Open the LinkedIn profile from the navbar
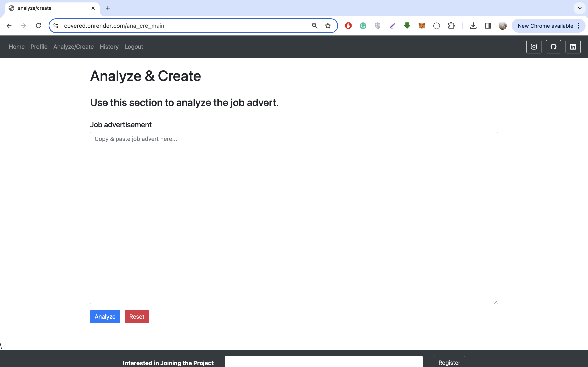 tap(573, 47)
